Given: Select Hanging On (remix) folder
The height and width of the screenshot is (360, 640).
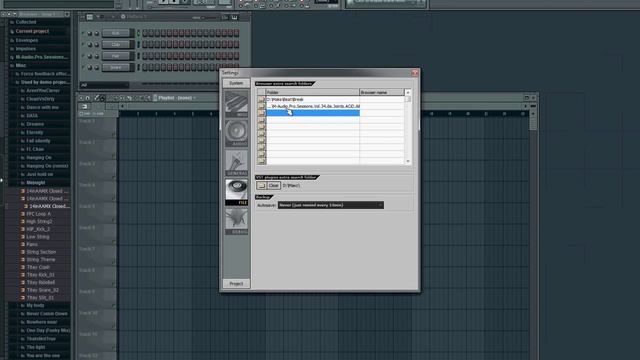Looking at the screenshot, I should click(47, 166).
